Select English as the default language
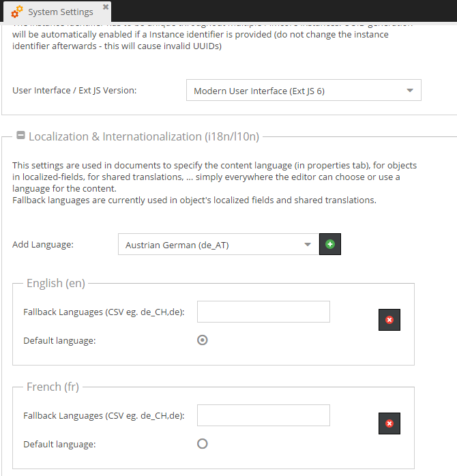 202,340
